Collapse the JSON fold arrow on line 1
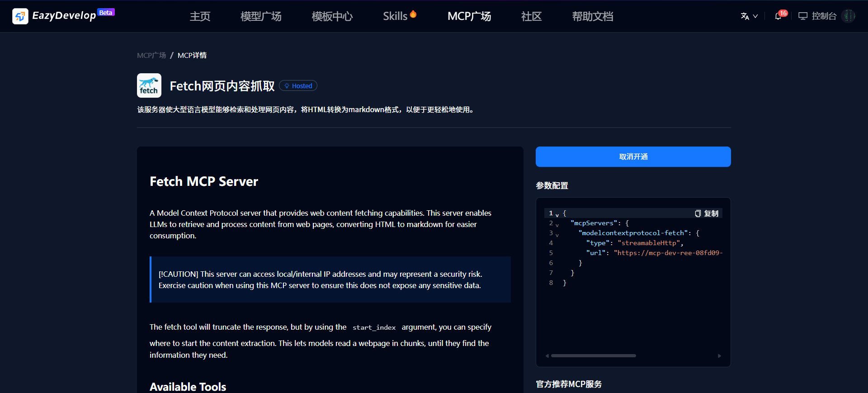The height and width of the screenshot is (393, 868). coord(557,215)
